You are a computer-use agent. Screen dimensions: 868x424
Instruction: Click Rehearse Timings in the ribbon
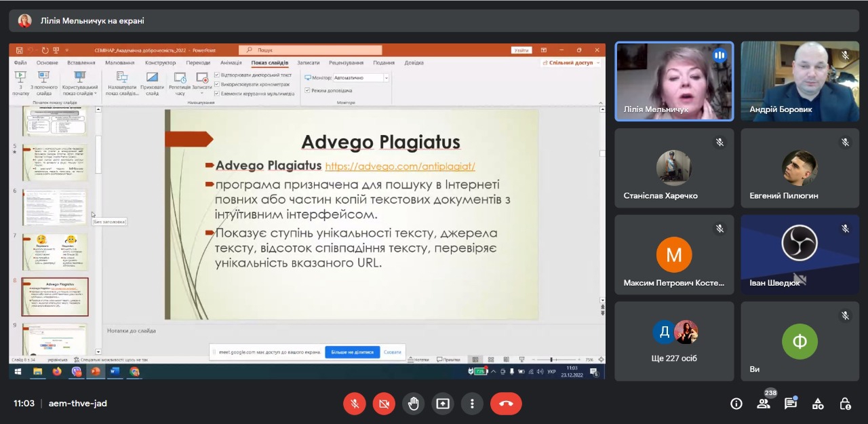pos(180,83)
